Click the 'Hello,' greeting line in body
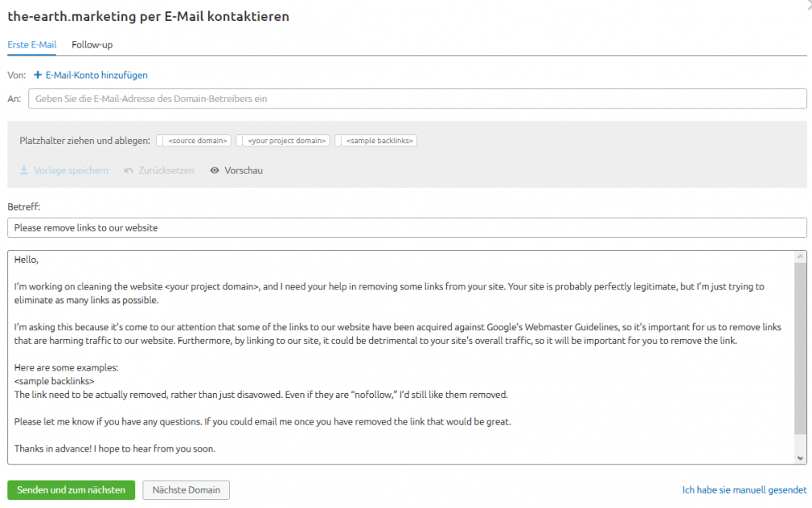The height and width of the screenshot is (508, 812). pos(27,260)
